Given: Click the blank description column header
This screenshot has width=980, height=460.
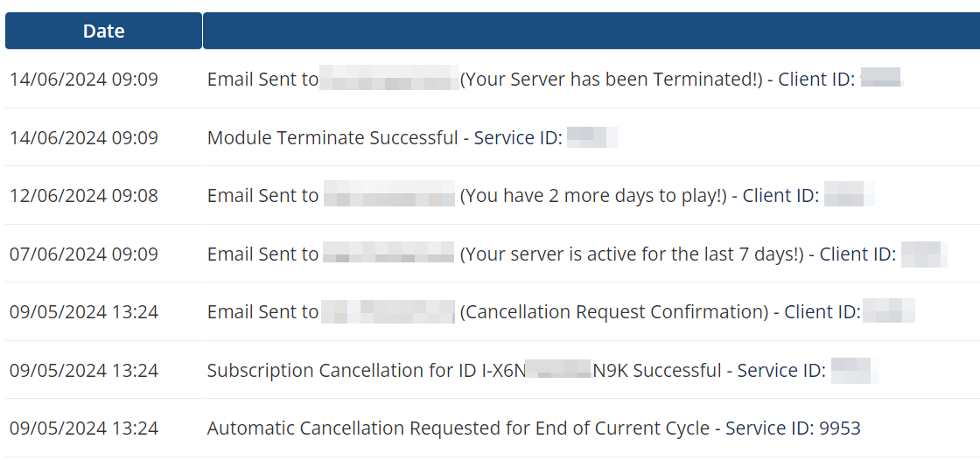Looking at the screenshot, I should [591, 31].
